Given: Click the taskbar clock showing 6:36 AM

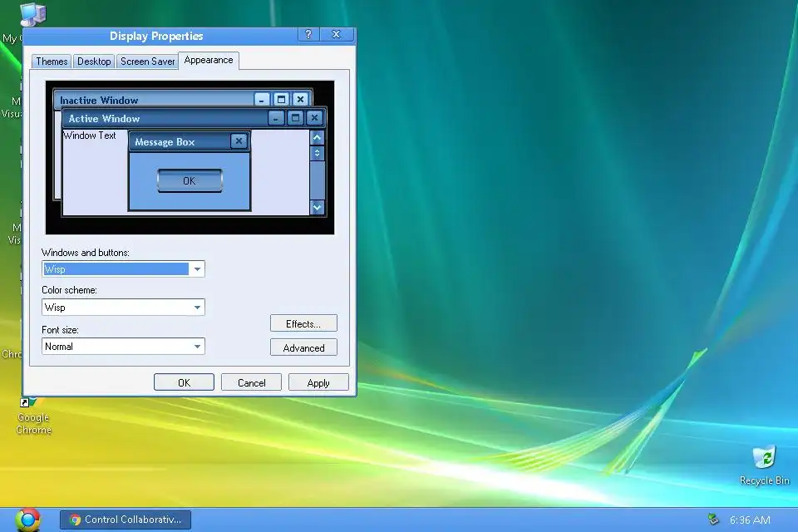Looking at the screenshot, I should (x=750, y=520).
